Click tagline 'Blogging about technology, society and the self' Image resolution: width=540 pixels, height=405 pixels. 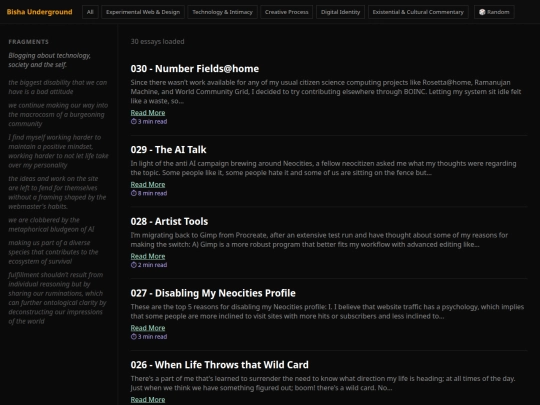[x=50, y=60]
